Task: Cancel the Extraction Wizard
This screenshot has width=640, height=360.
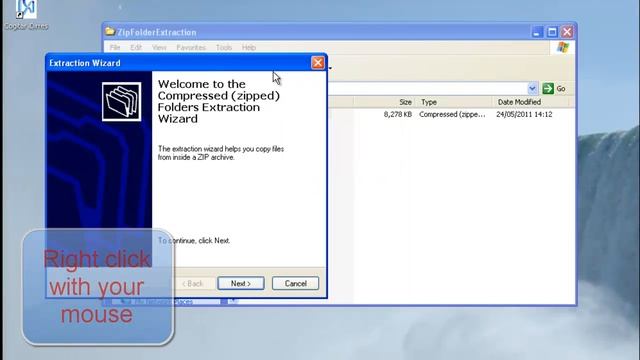Action: coord(296,283)
